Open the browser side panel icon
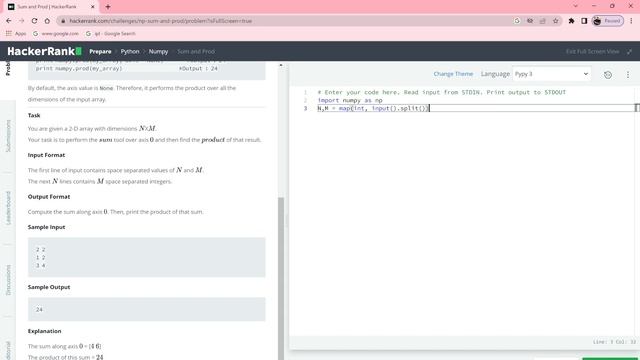The image size is (640, 360). [584, 21]
